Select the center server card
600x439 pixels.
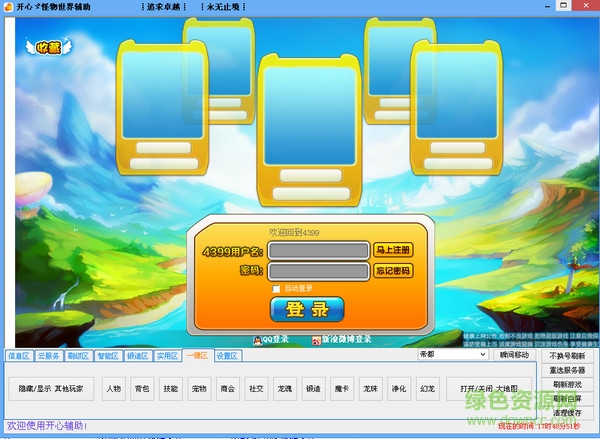point(309,130)
